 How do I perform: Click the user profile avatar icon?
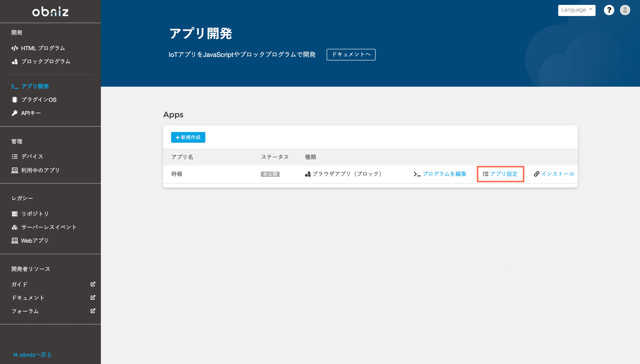pyautogui.click(x=625, y=10)
